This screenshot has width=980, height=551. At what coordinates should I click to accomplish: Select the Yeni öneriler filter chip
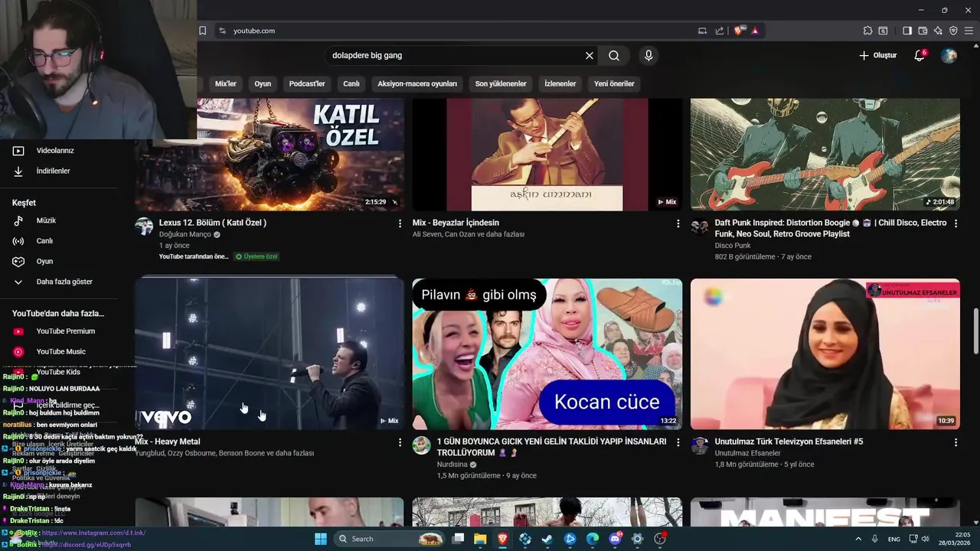(x=614, y=83)
